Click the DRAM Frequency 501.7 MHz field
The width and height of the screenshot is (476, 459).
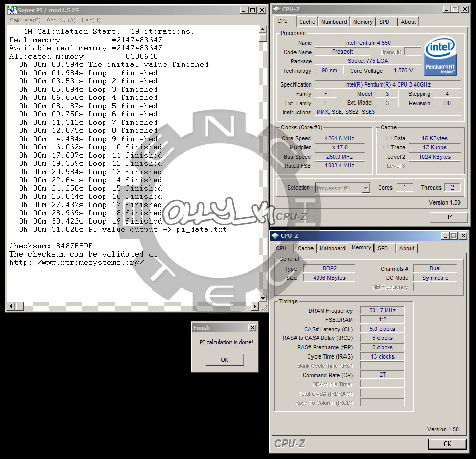click(382, 310)
